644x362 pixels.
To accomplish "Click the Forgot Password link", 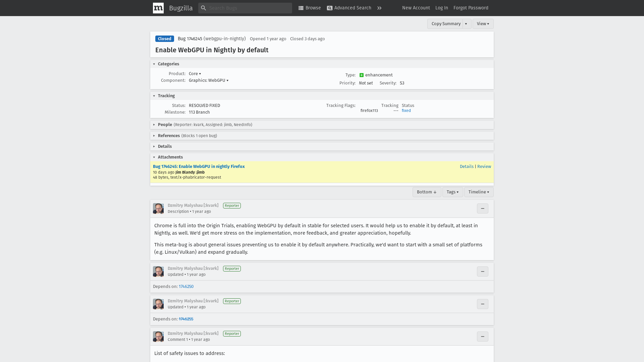I will 471,8.
